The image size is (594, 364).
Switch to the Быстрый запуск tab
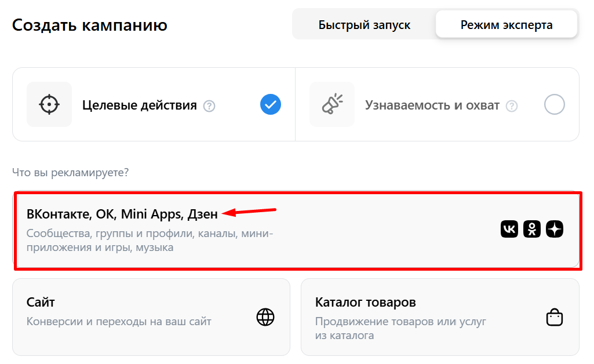[x=364, y=24]
